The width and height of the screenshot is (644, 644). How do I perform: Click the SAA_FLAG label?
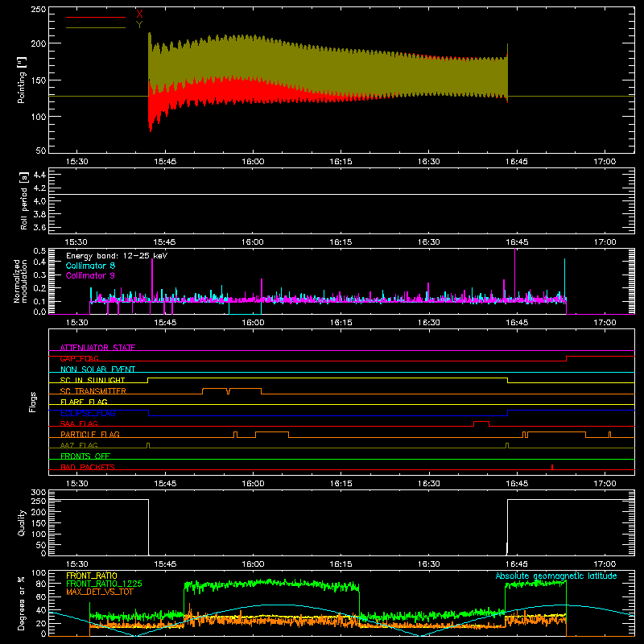pos(79,423)
